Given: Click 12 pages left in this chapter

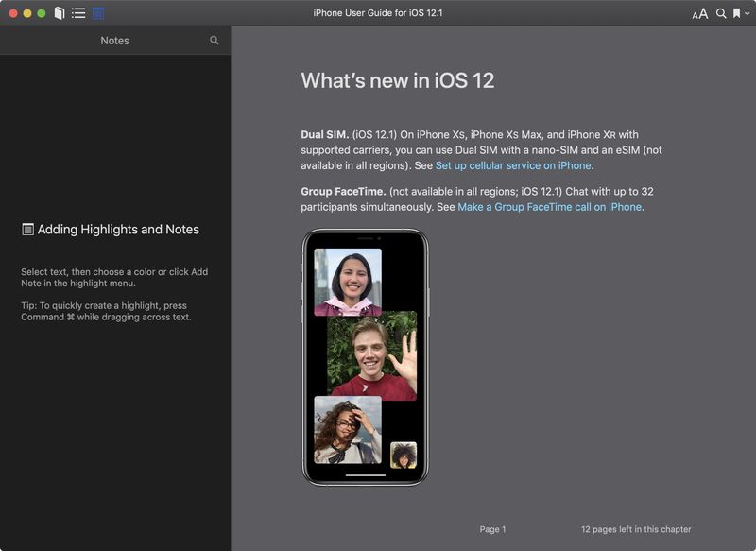Looking at the screenshot, I should click(636, 529).
